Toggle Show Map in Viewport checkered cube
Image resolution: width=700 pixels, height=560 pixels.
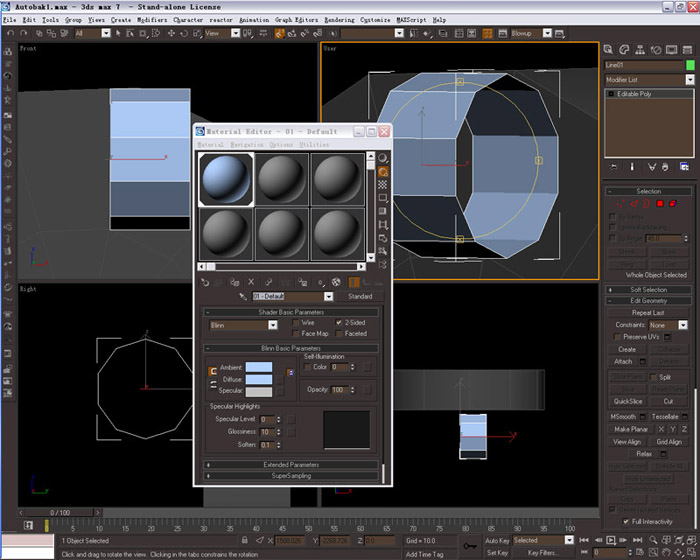[x=336, y=282]
